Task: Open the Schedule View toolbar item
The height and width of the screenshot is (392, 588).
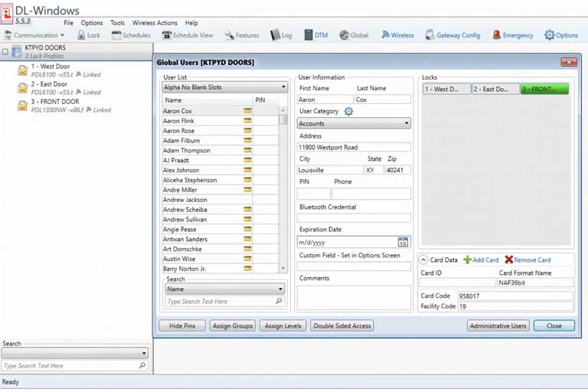Action: coord(187,35)
